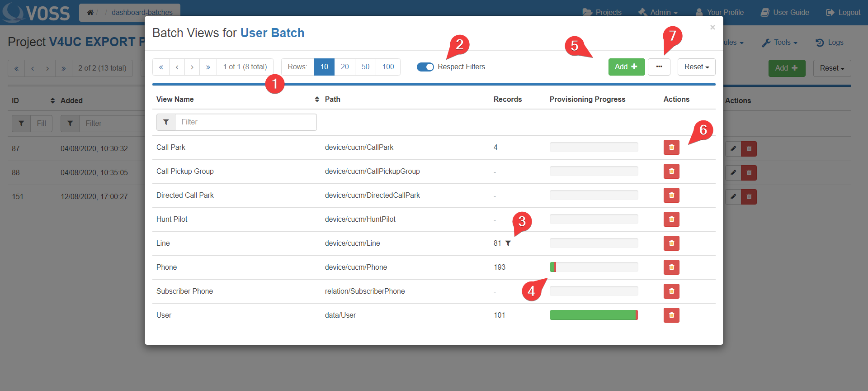Viewport: 868px width, 391px height.
Task: Edit batch 151 in background table
Action: click(733, 196)
